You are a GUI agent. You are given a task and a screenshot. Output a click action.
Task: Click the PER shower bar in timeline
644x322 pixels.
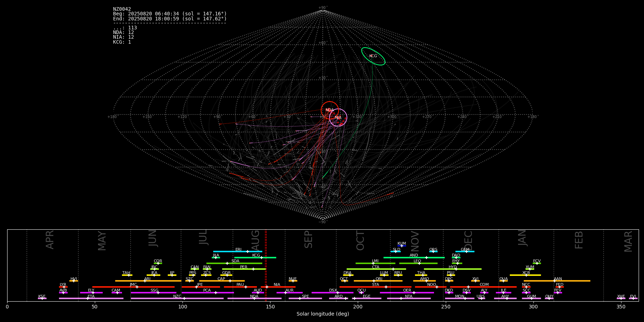[x=244, y=269]
